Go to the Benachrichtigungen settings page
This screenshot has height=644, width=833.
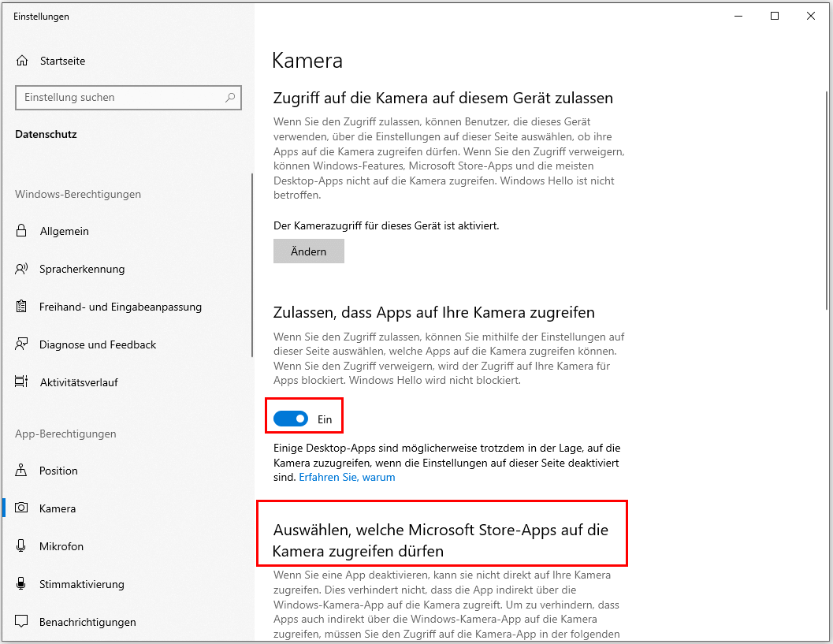pyautogui.click(x=87, y=622)
